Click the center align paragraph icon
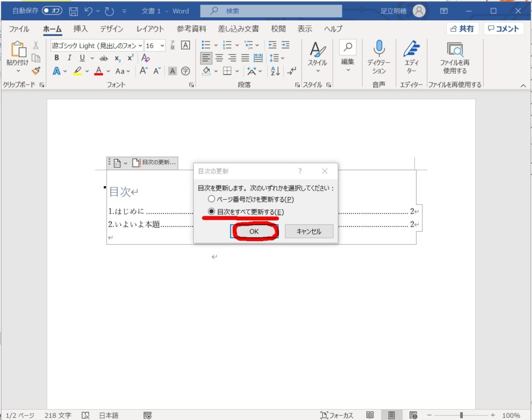Viewport: 532px width, 420px height. [x=220, y=58]
